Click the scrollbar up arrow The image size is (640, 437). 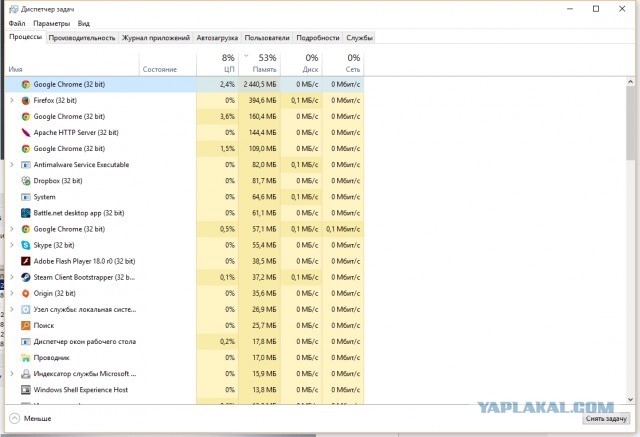pyautogui.click(x=631, y=82)
